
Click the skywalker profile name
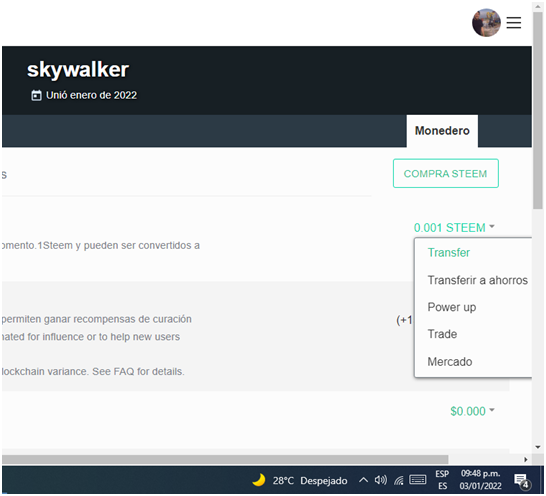point(78,70)
